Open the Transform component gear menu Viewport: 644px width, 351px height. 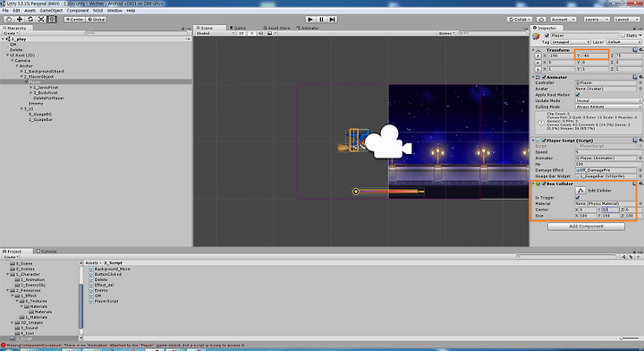pos(640,50)
